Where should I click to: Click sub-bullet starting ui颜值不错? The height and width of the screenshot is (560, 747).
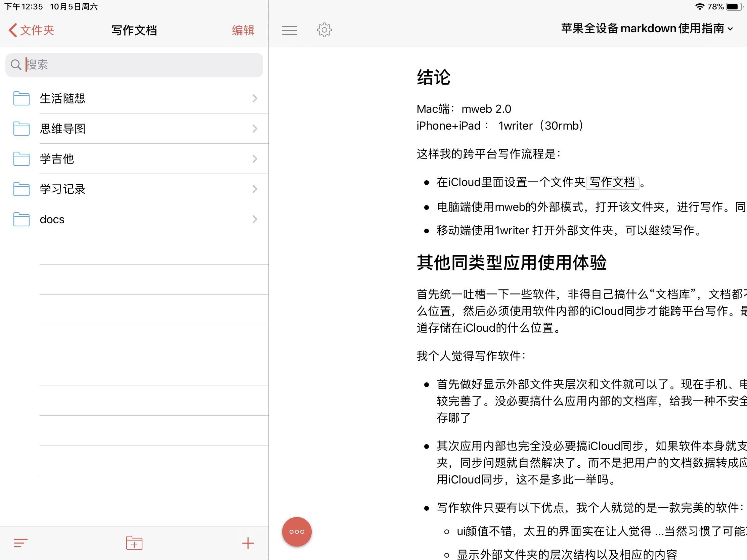tap(602, 531)
